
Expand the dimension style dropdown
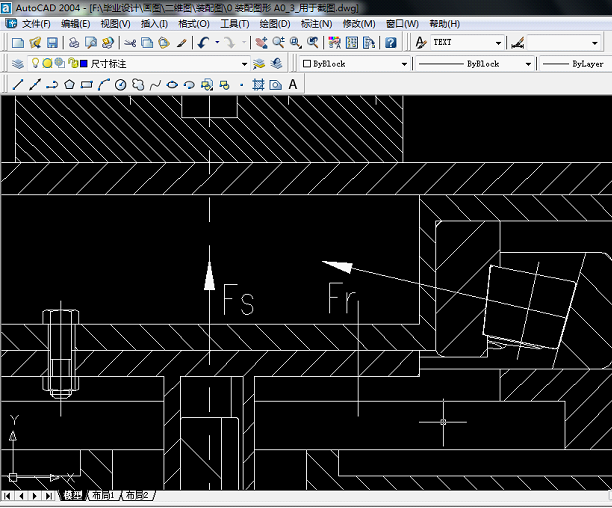pos(594,43)
